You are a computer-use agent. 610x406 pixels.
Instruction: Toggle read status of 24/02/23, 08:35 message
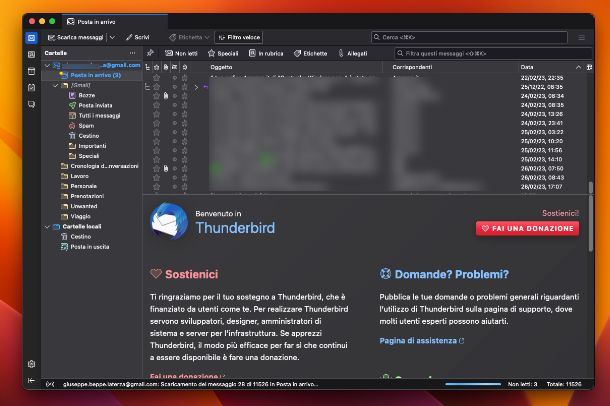coord(175,105)
